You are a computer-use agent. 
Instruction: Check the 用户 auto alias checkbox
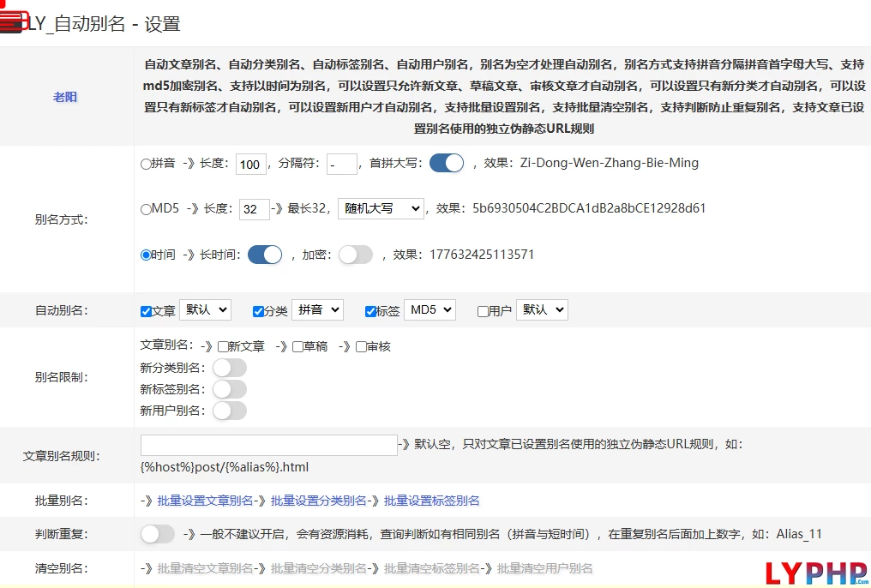click(x=483, y=311)
